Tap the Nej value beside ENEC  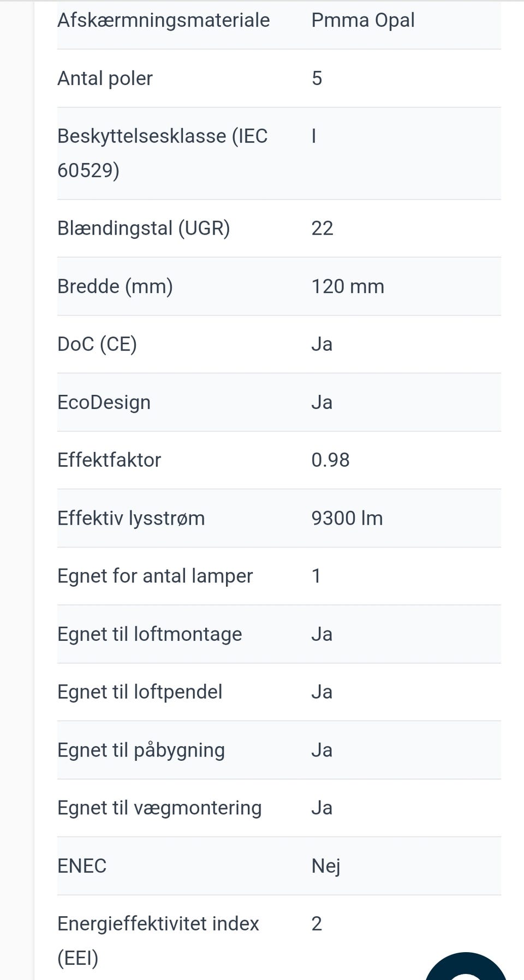[x=325, y=866]
